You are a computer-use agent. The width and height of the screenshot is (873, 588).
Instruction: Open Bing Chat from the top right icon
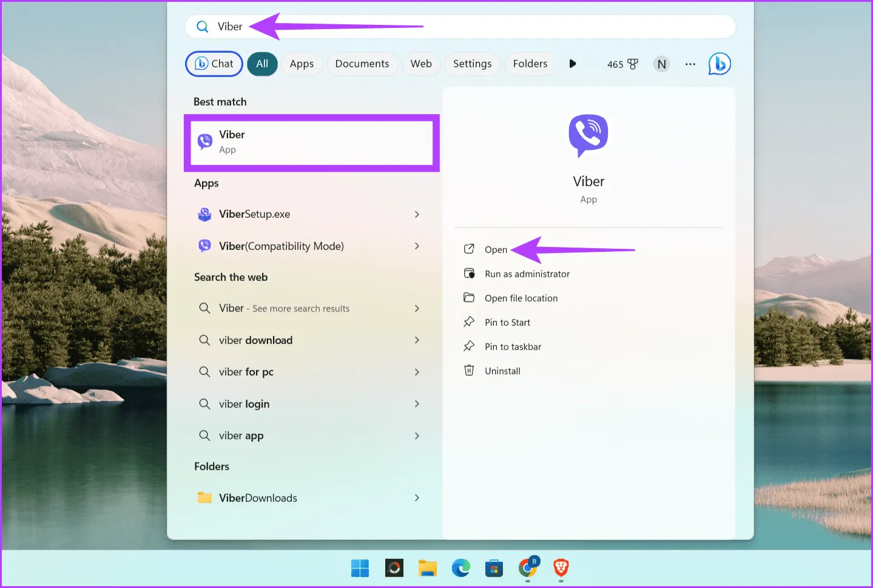point(719,64)
